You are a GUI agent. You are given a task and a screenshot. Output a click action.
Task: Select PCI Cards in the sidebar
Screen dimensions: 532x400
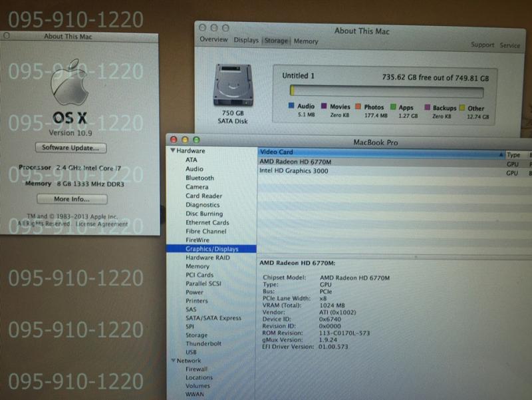(x=199, y=275)
